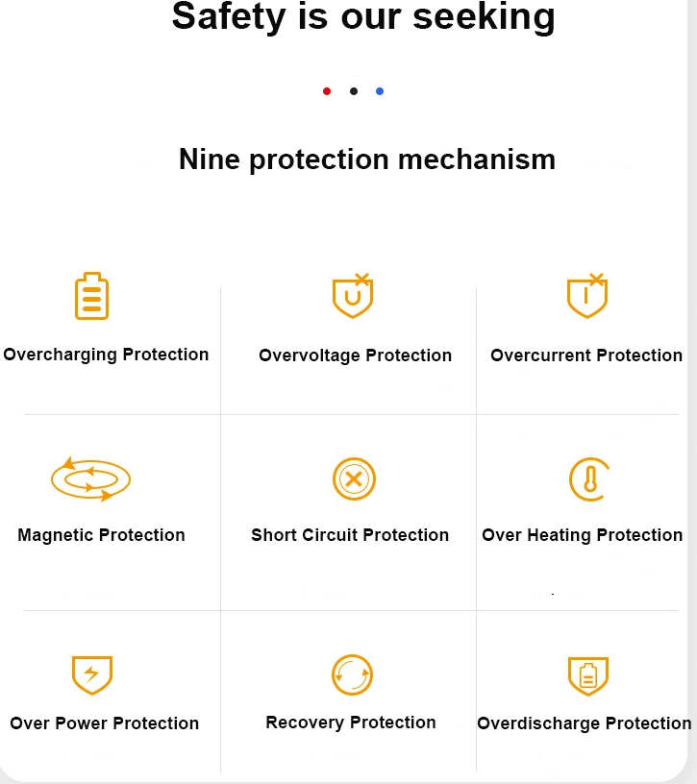Click the Over Heating Protection text
This screenshot has width=697, height=784.
coord(583,535)
